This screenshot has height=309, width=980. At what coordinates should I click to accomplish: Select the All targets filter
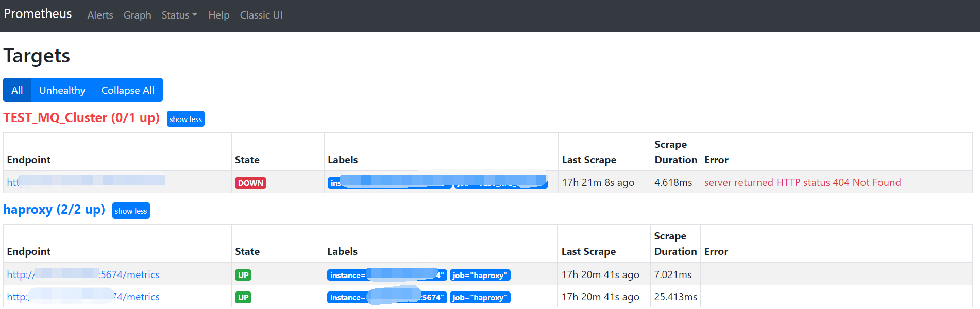(x=17, y=90)
